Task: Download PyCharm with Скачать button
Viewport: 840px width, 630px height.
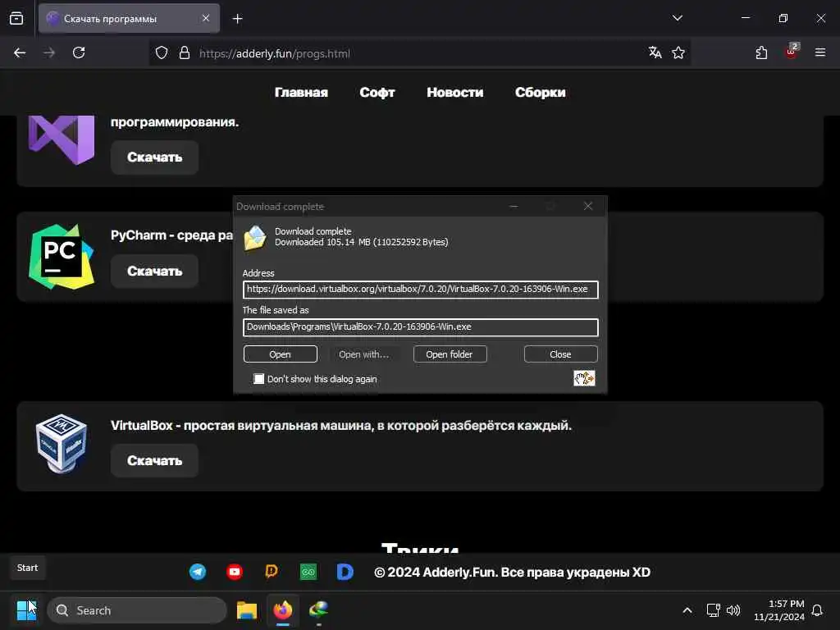Action: [154, 271]
